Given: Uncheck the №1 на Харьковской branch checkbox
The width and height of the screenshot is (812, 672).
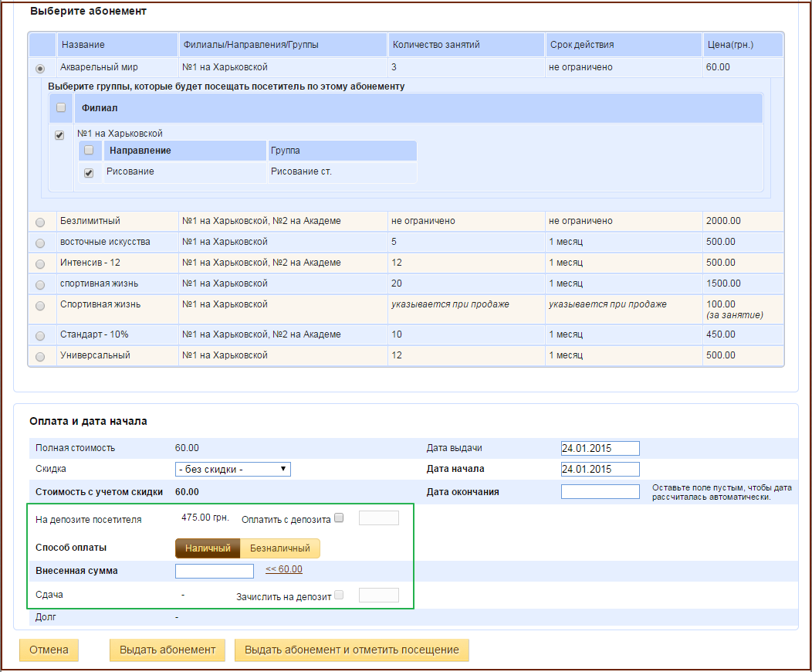Looking at the screenshot, I should pos(59,135).
